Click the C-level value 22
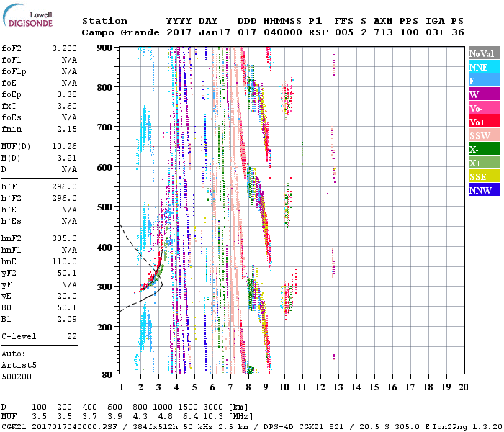The image size is (504, 432). [x=72, y=336]
